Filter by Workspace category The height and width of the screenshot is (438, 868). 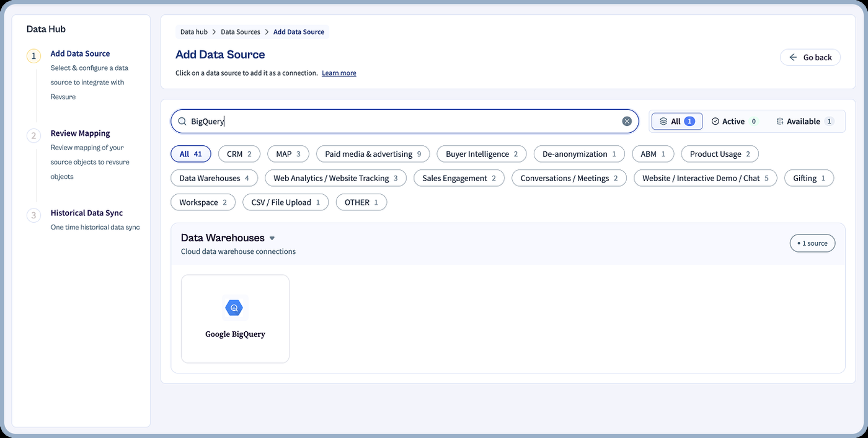point(203,202)
